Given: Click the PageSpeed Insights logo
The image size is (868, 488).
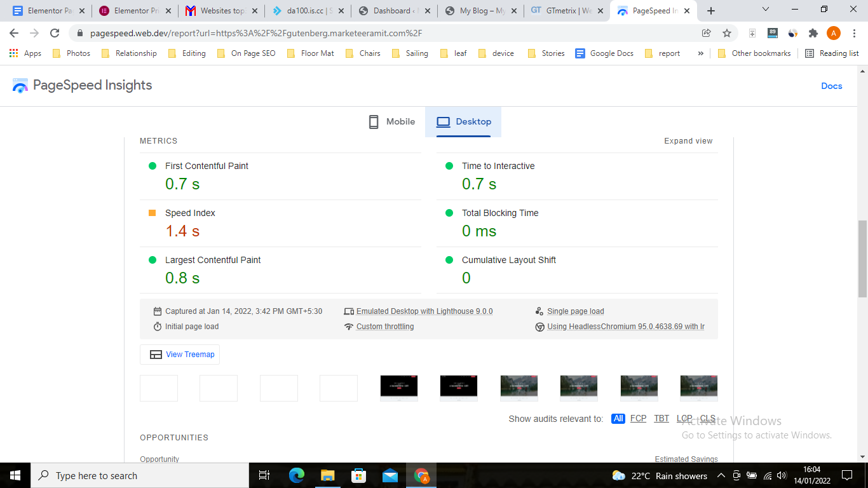Looking at the screenshot, I should 83,85.
